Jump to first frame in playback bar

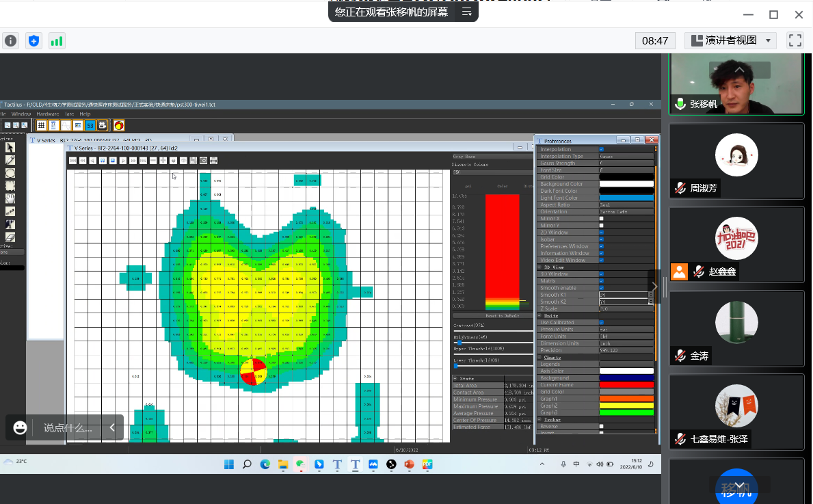coord(73,161)
